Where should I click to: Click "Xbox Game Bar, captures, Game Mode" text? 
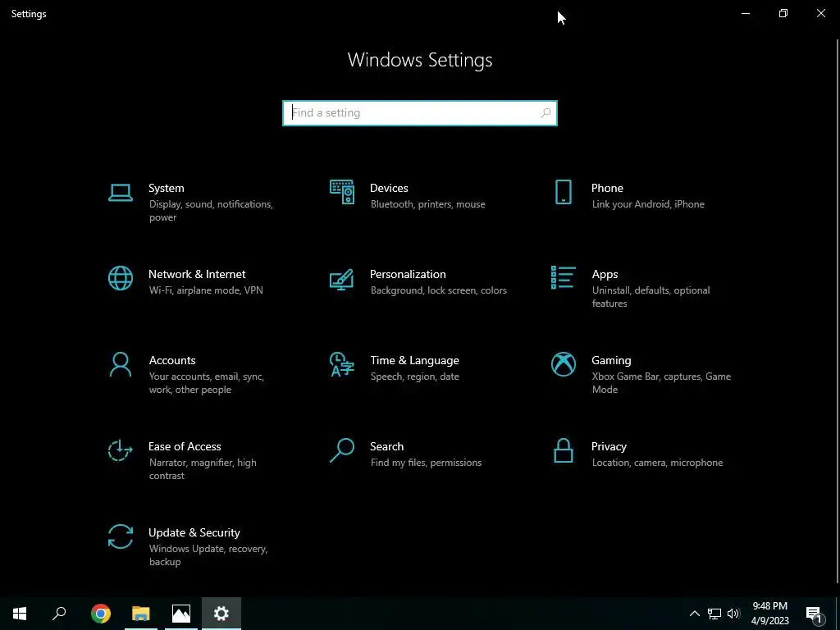pyautogui.click(x=661, y=383)
